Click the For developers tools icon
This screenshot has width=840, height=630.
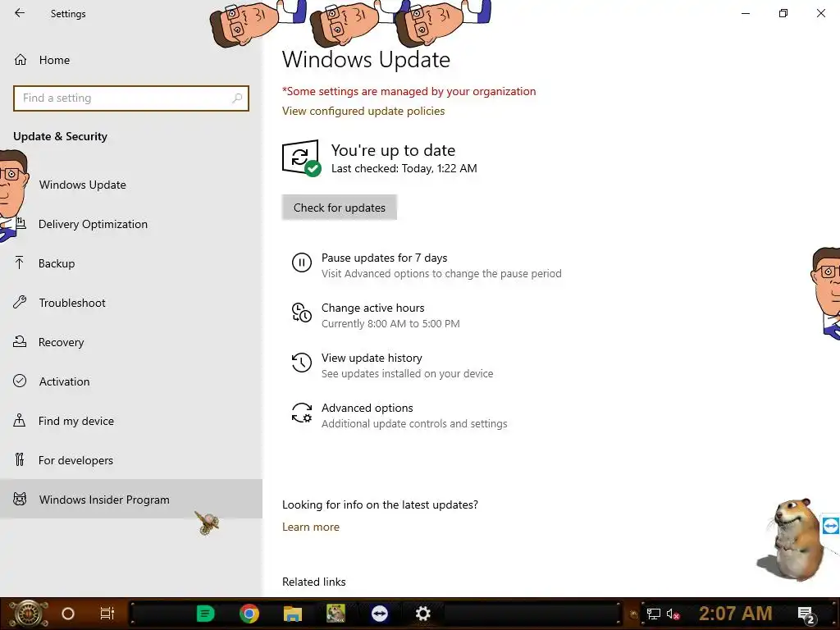[x=20, y=459]
